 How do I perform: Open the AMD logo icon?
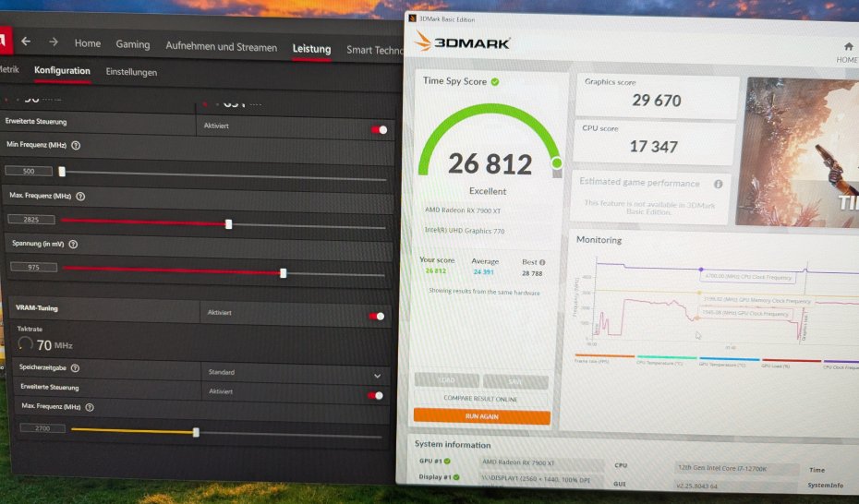pos(5,40)
